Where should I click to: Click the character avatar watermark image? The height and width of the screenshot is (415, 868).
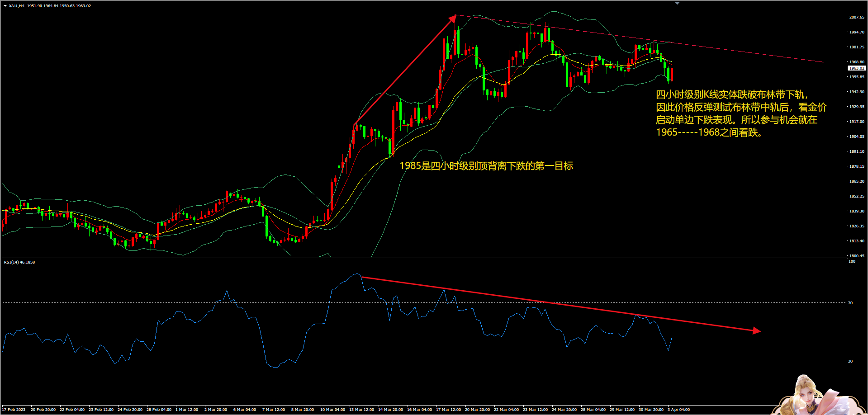click(814, 396)
